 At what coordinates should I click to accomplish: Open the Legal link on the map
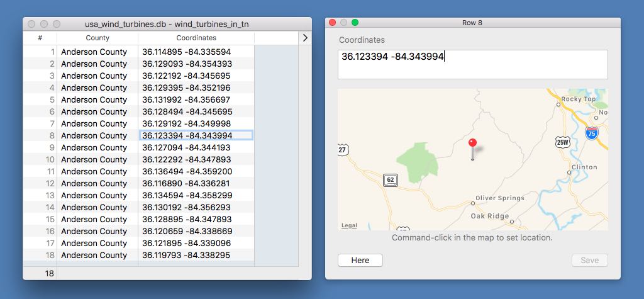pyautogui.click(x=349, y=225)
